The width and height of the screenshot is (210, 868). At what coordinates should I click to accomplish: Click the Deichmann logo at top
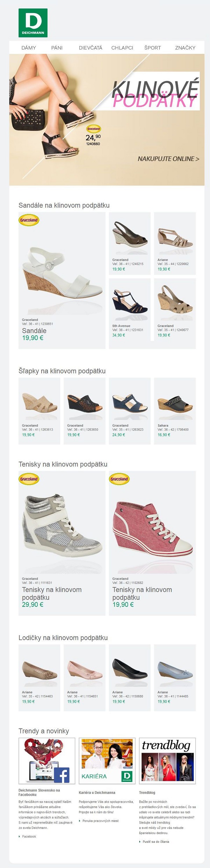[x=33, y=23]
